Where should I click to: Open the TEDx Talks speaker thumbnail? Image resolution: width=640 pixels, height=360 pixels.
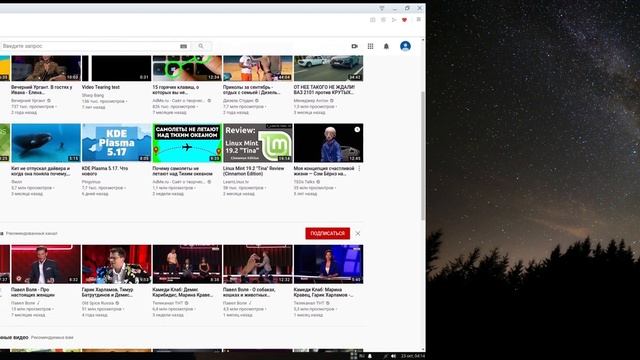pyautogui.click(x=328, y=143)
